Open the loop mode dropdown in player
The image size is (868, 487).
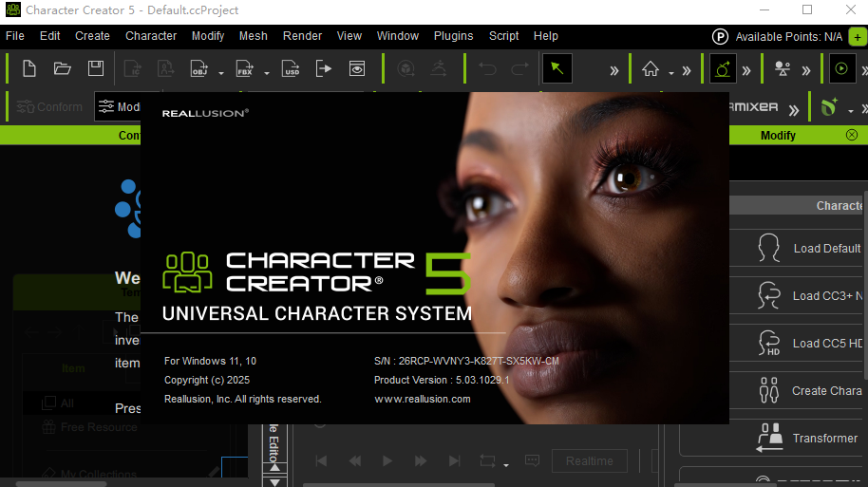(x=506, y=465)
